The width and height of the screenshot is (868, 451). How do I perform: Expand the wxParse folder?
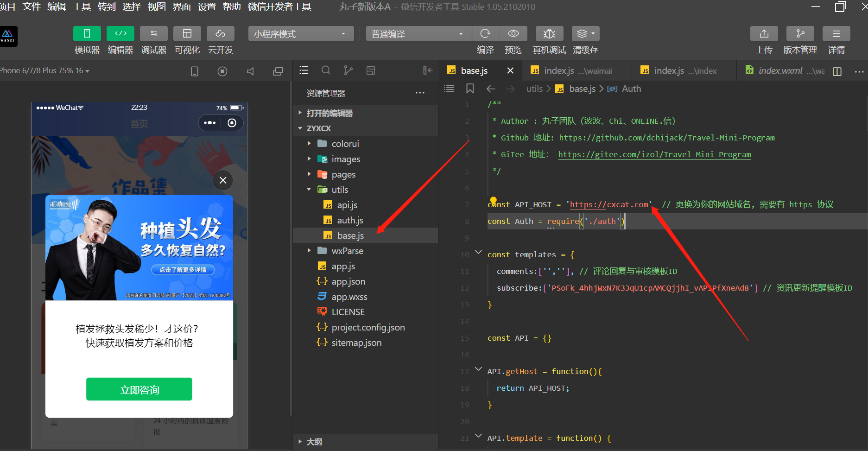(365, 251)
